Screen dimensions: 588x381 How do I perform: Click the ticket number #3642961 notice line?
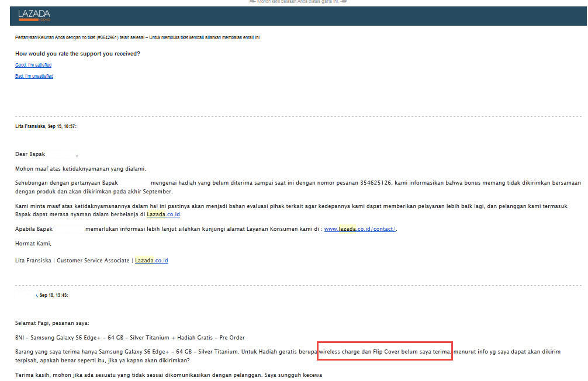pos(137,37)
